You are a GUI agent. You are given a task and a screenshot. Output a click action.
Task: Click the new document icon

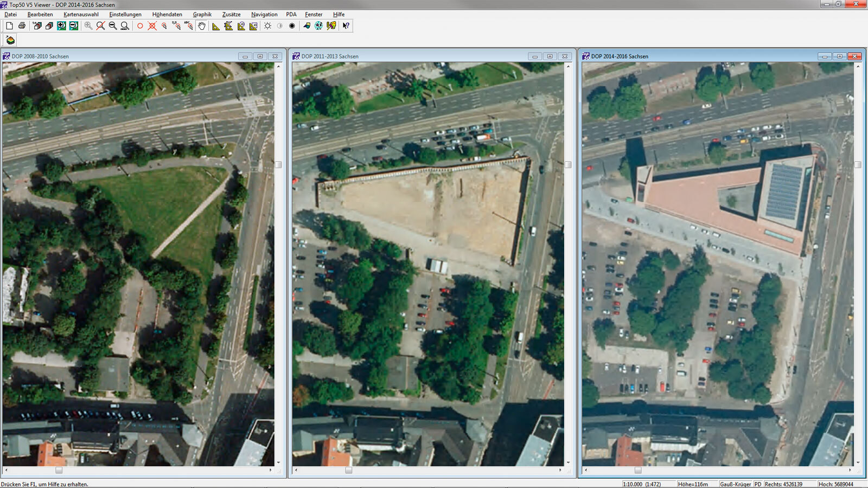pos(9,25)
